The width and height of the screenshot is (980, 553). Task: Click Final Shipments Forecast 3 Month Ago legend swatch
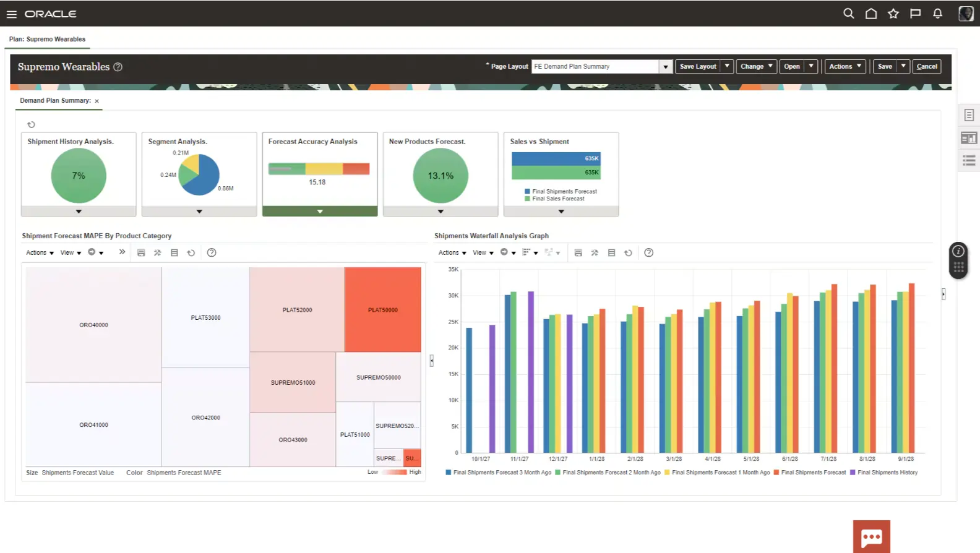coord(448,472)
